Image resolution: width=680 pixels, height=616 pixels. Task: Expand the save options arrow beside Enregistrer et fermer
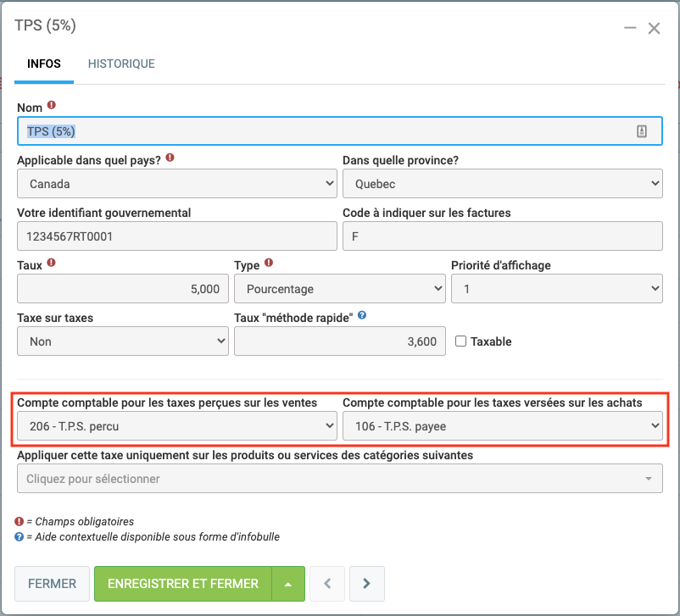[x=288, y=584]
